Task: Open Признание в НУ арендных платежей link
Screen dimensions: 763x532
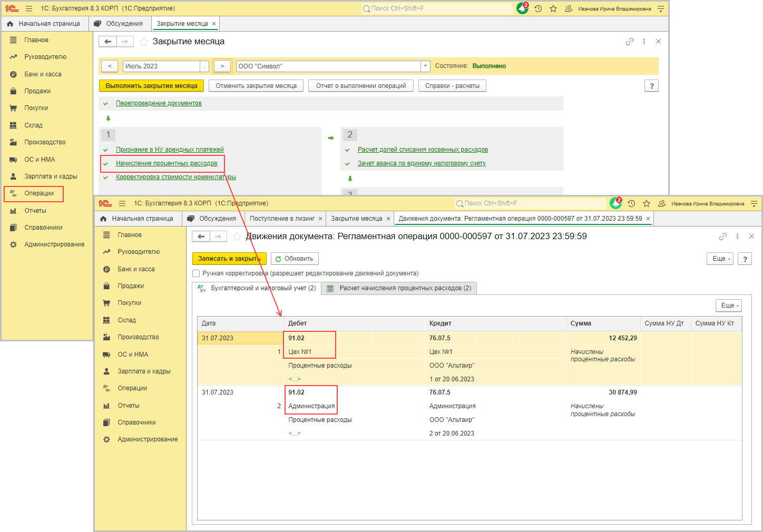Action: 170,150
